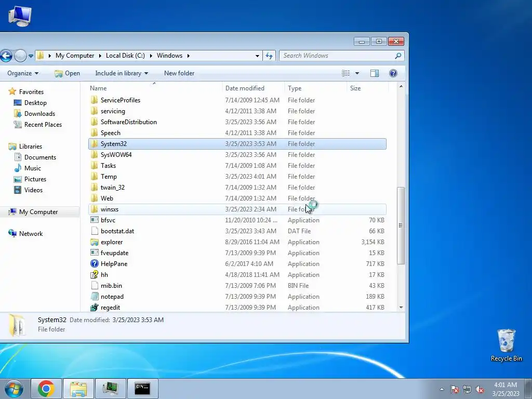Select the Tasks folder
The width and height of the screenshot is (532, 399).
(x=108, y=166)
